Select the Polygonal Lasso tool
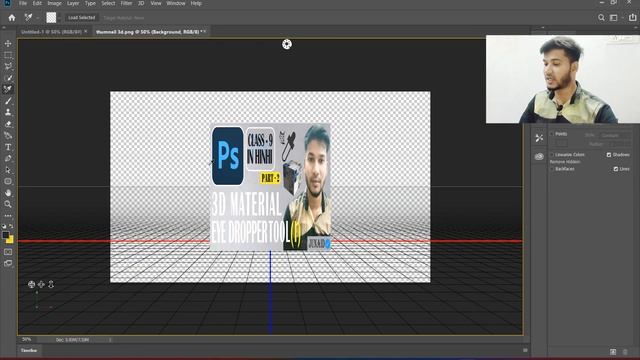 (x=8, y=66)
